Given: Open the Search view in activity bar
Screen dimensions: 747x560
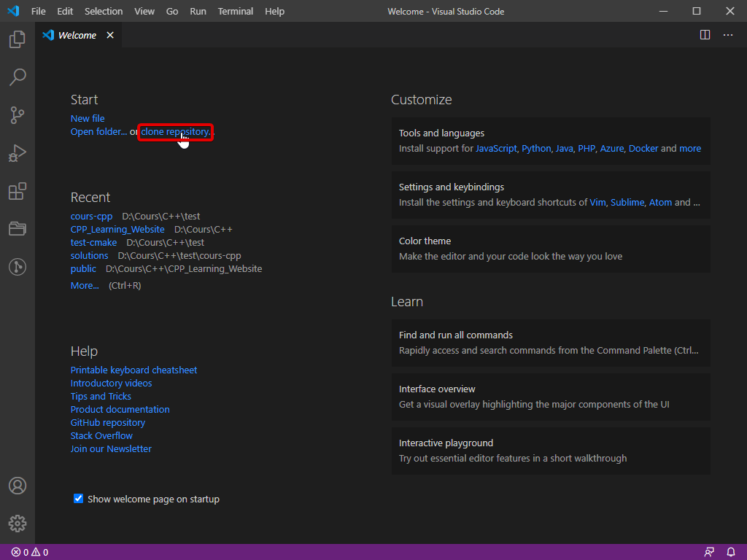Looking at the screenshot, I should coord(18,77).
